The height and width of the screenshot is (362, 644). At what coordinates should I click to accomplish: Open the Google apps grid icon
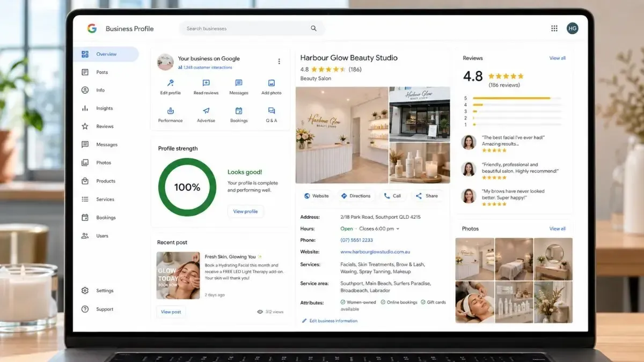point(554,28)
